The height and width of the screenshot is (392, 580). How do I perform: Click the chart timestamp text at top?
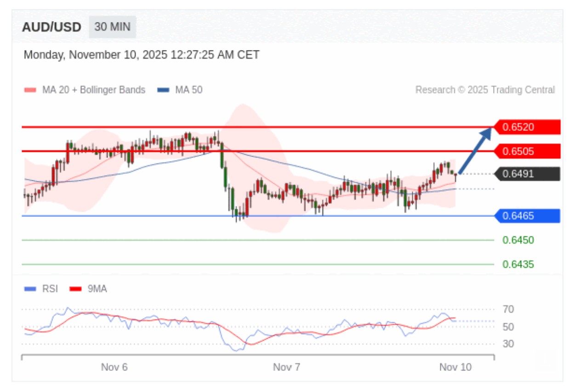(142, 55)
